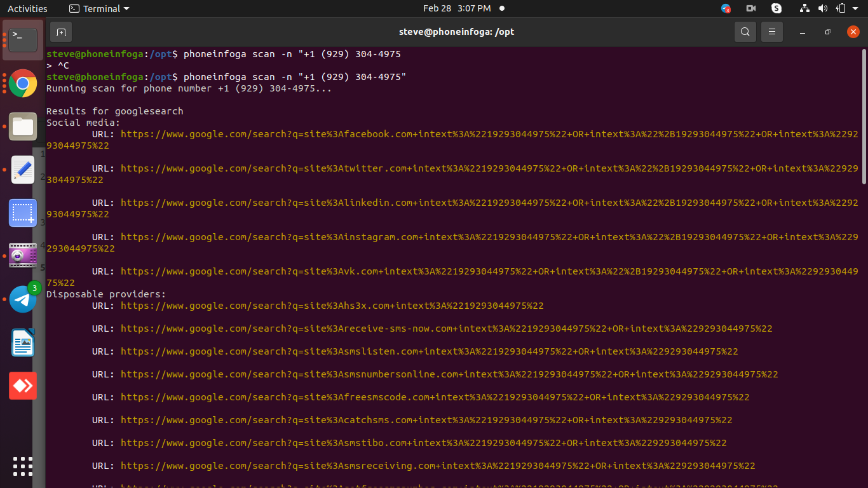Open the terminal hamburger menu

pos(772,32)
